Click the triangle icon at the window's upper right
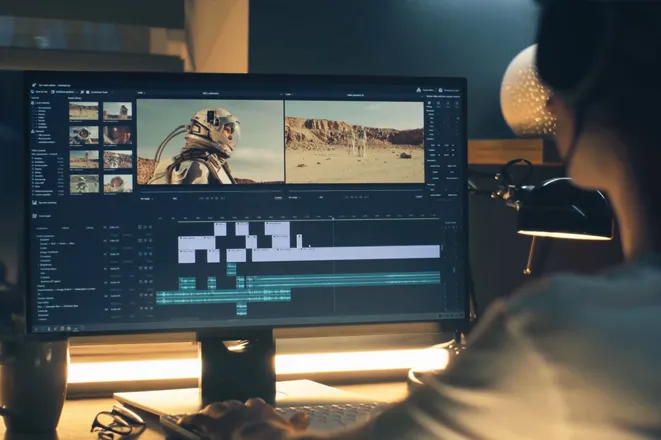The width and height of the screenshot is (661, 440). (419, 90)
